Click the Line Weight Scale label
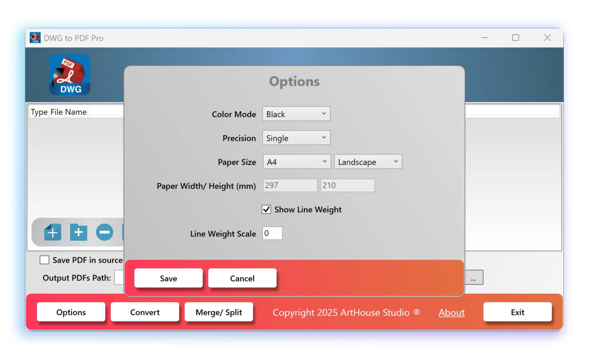The image size is (597, 364). (223, 234)
